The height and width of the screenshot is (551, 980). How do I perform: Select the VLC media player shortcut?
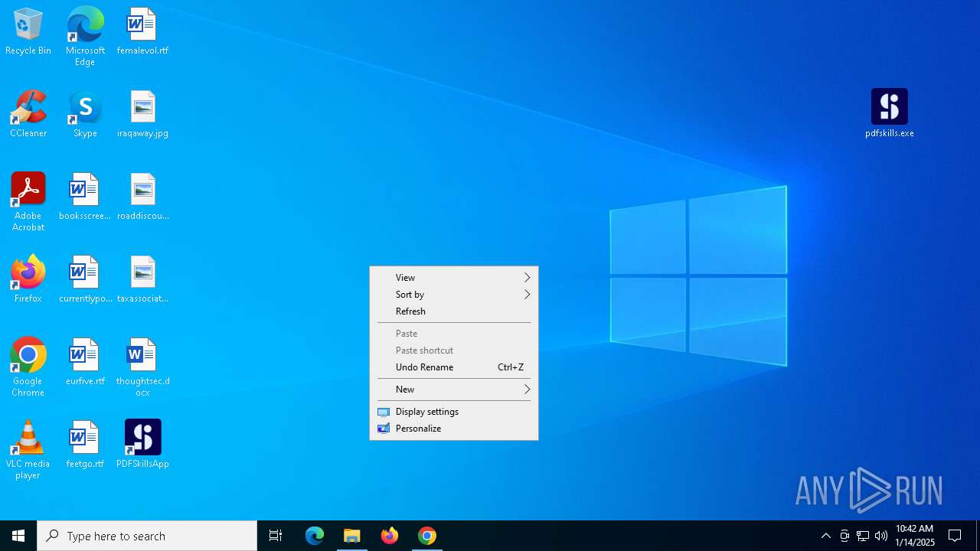[28, 450]
